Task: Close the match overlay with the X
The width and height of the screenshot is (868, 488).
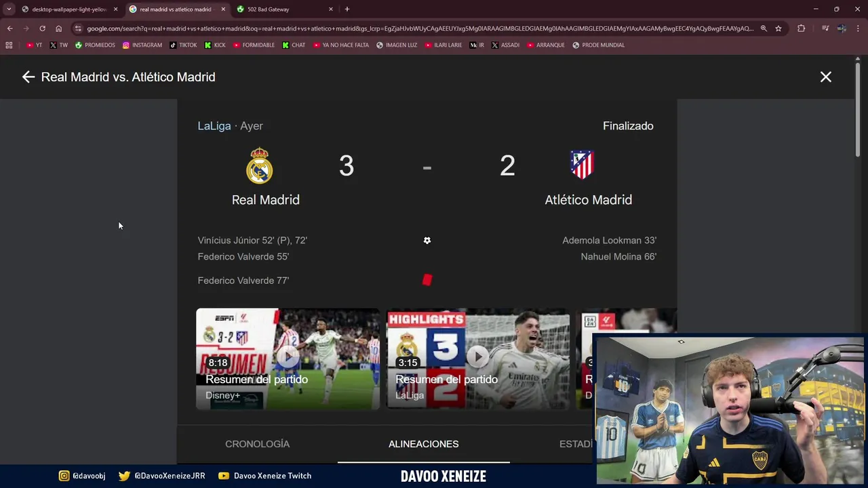Action: (825, 77)
